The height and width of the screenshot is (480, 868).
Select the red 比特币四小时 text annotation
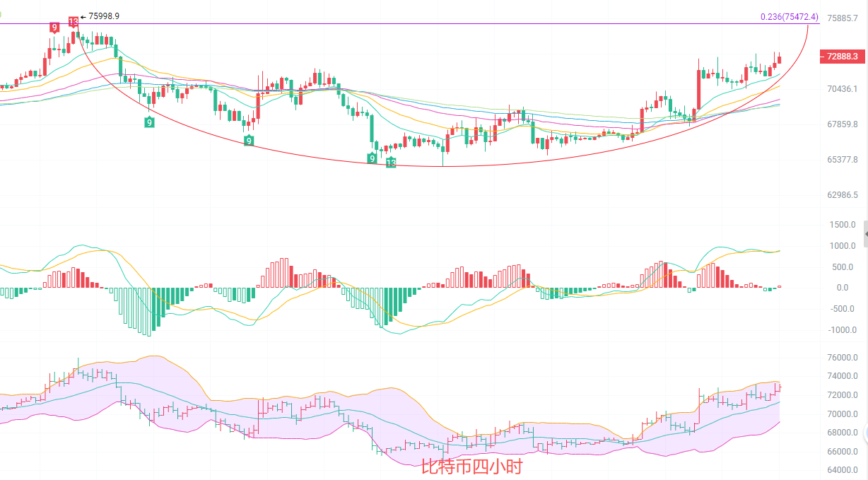pos(471,467)
